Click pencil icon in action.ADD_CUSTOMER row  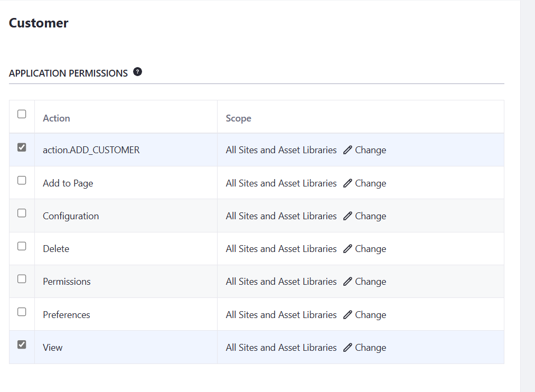348,150
